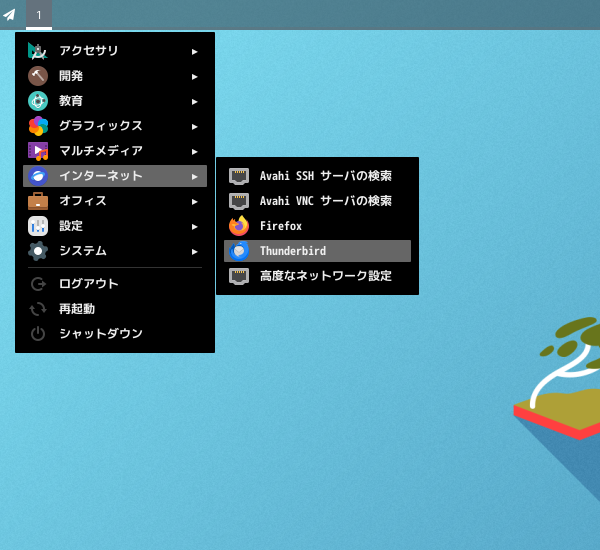Click the paper plane launcher icon
This screenshot has height=550, width=600.
9,15
